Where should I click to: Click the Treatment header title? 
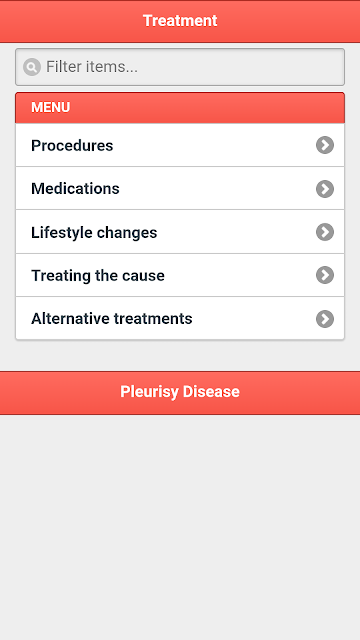pyautogui.click(x=180, y=21)
